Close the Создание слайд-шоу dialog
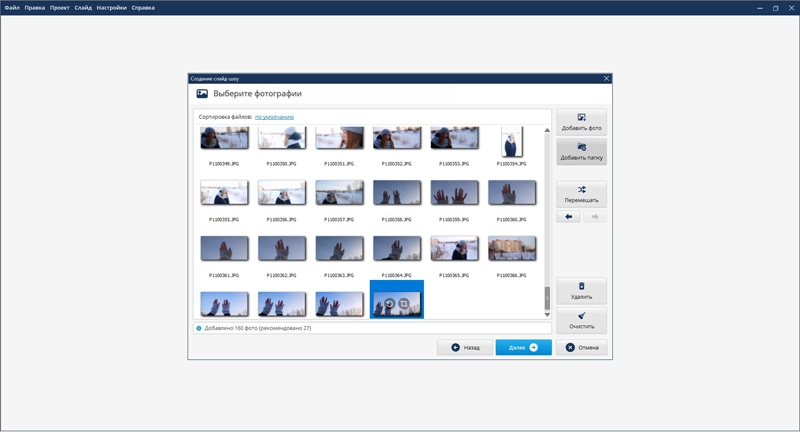Viewport: 800px width, 432px height. click(606, 79)
